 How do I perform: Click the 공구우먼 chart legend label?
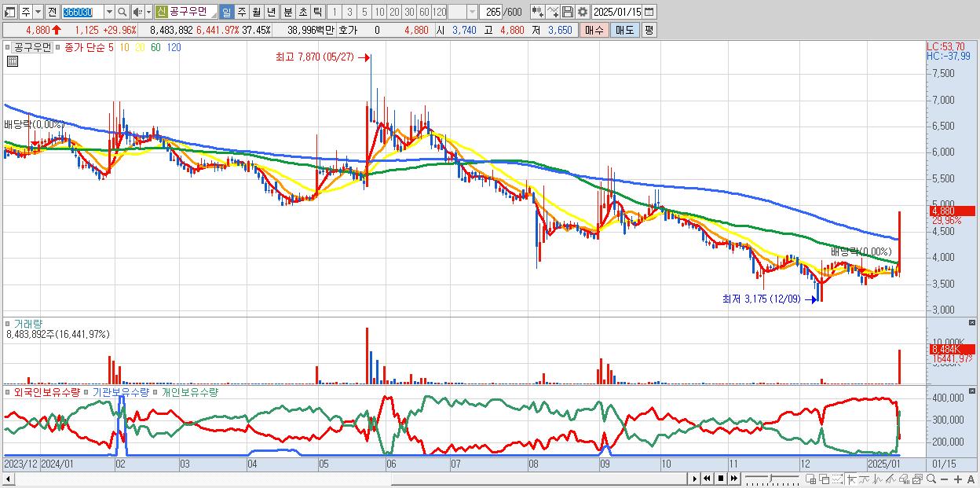(32, 48)
